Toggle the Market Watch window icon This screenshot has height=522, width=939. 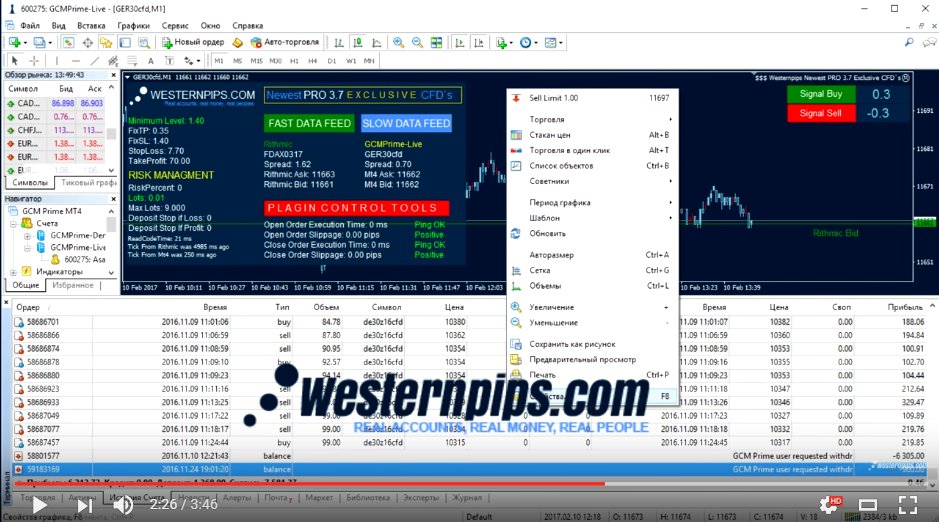68,43
